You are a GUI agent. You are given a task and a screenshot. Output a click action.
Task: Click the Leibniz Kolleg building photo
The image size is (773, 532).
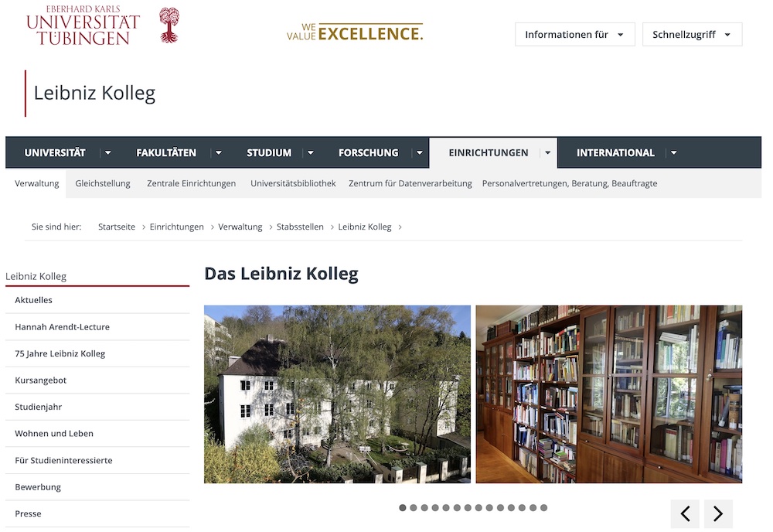(337, 394)
